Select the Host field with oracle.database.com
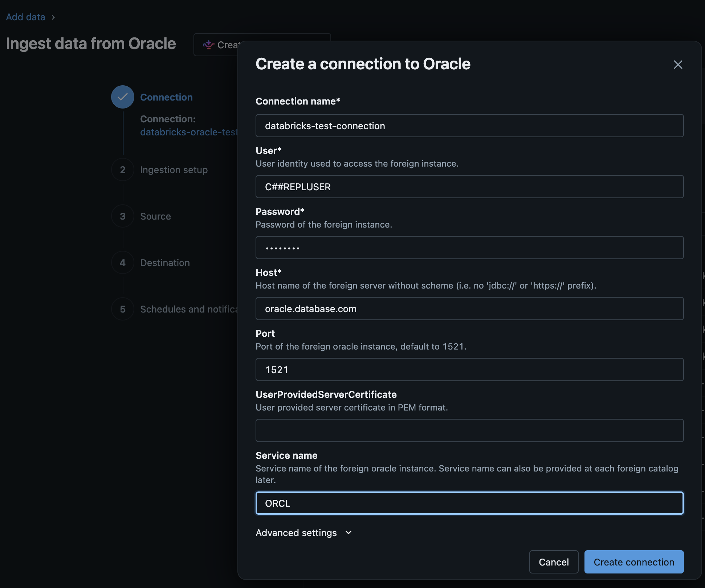The image size is (705, 588). [x=469, y=309]
